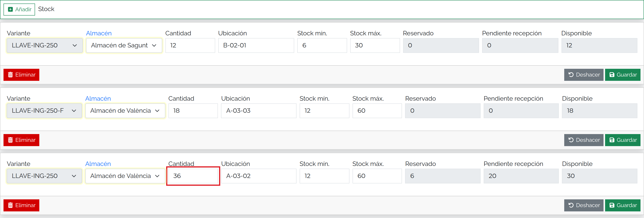
Task: Click the Cantidad field showing 12
Action: click(190, 45)
